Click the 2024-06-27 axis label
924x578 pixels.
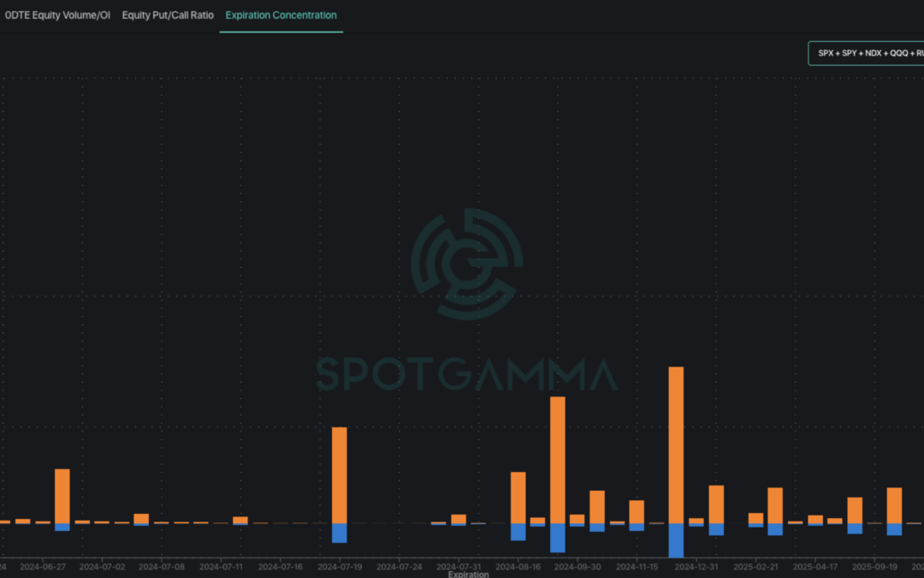[43, 567]
